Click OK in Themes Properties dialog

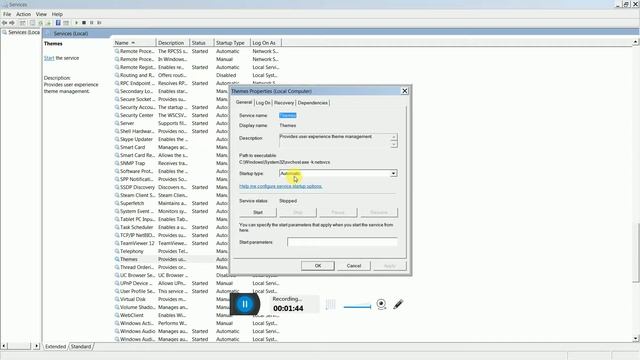[318, 266]
